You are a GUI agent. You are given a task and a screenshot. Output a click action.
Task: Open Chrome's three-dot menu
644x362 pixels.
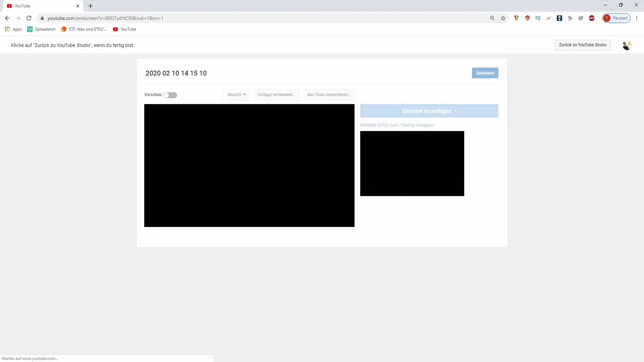637,18
